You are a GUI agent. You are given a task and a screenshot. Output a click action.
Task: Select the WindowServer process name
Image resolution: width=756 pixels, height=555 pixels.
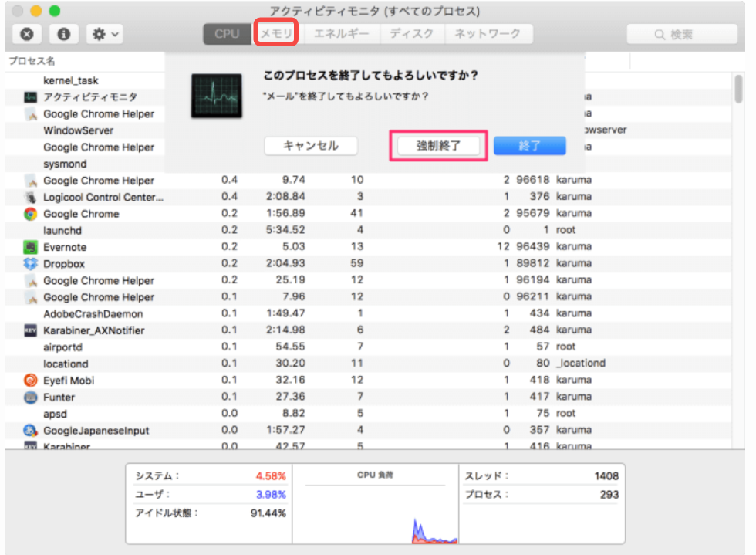click(x=78, y=130)
